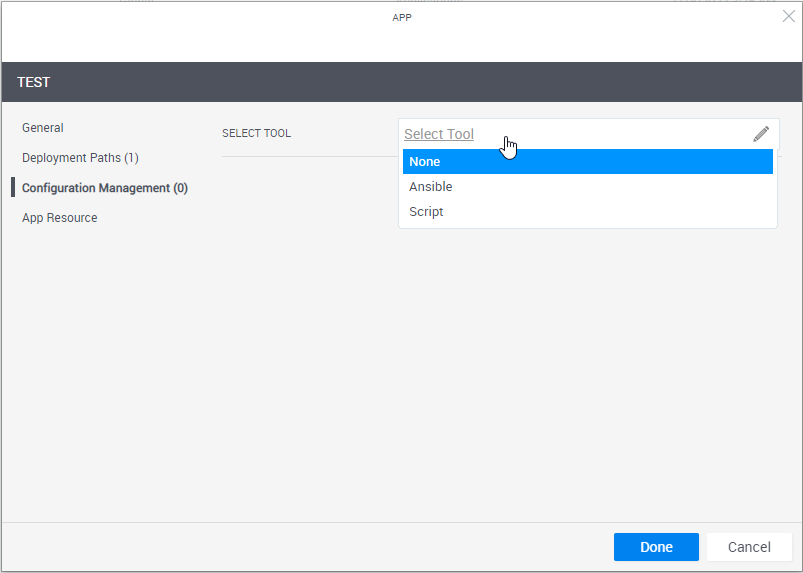Image resolution: width=803 pixels, height=573 pixels.
Task: Click the SELECT TOOL field label
Action: (256, 134)
